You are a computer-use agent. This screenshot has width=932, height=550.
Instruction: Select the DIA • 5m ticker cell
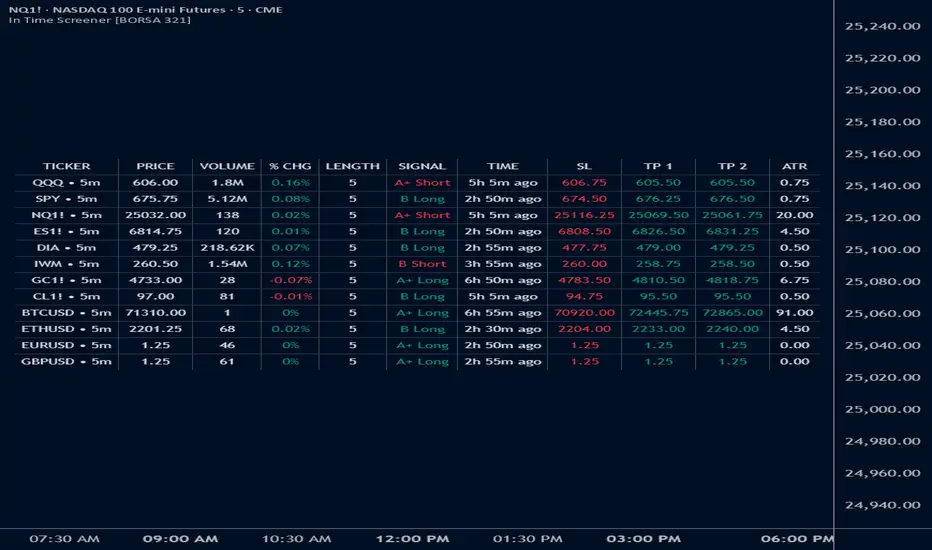tap(67, 247)
